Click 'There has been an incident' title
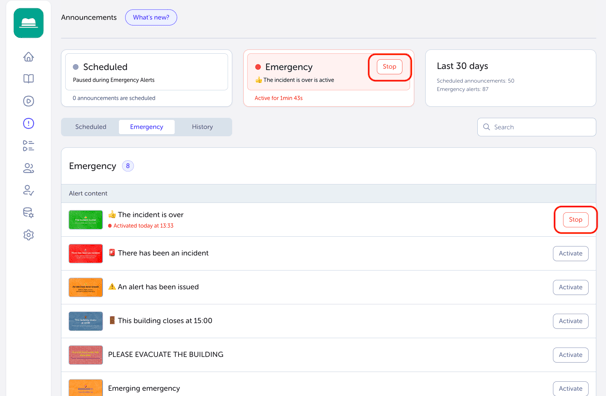This screenshot has width=606, height=396. point(163,253)
